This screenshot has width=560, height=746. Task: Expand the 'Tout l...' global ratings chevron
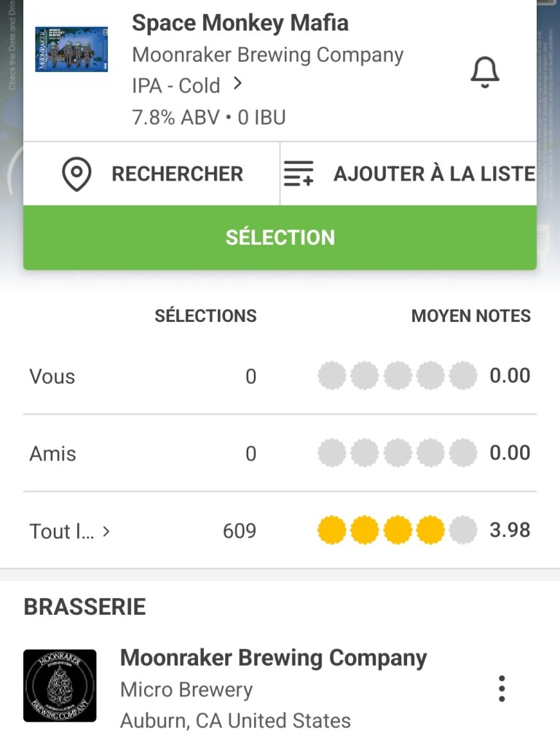tap(106, 531)
